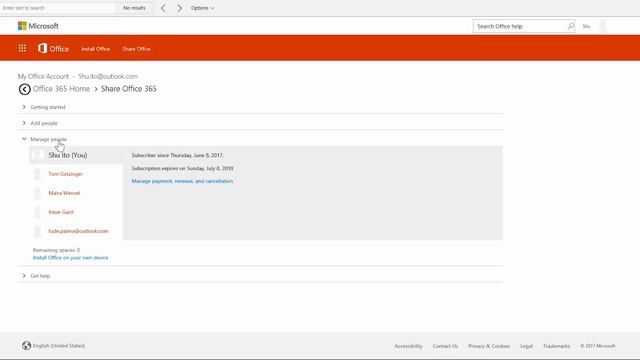Image resolution: width=640 pixels, height=360 pixels.
Task: Expand the Get help section
Action: tap(36, 276)
